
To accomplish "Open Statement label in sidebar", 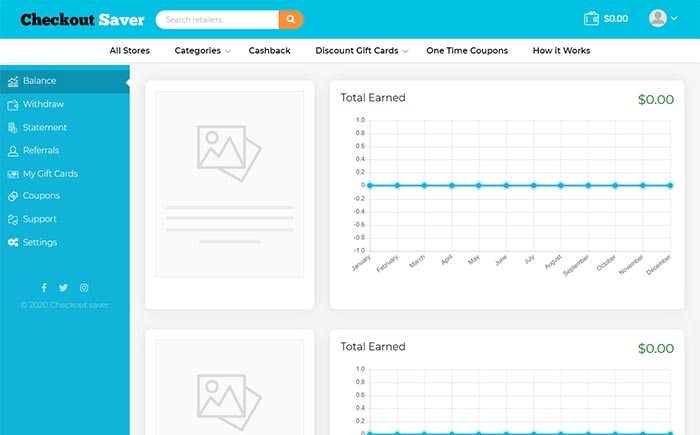I will (45, 127).
